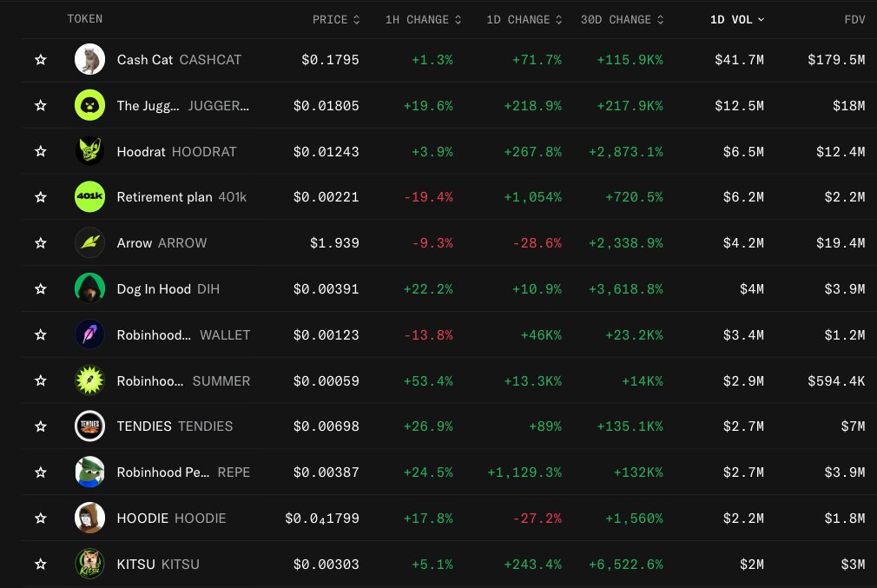877x588 pixels.
Task: Star the Retirement plan 401k row
Action: tap(40, 197)
